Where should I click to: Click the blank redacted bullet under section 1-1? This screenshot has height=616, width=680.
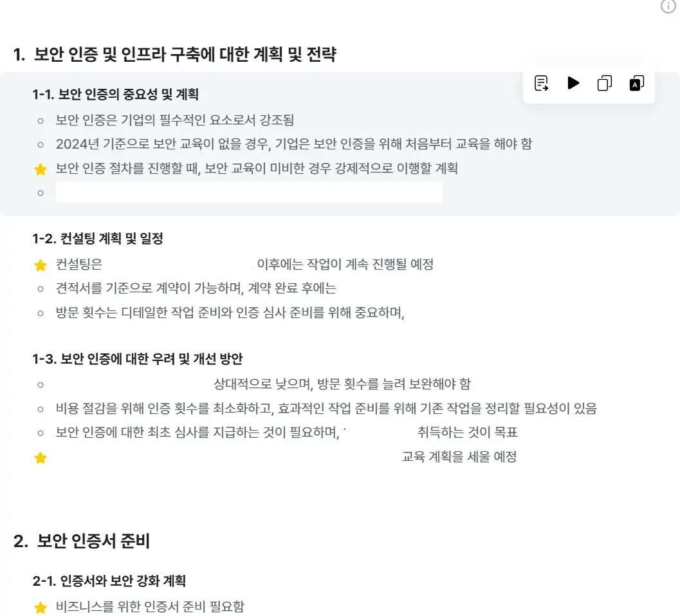click(x=249, y=192)
